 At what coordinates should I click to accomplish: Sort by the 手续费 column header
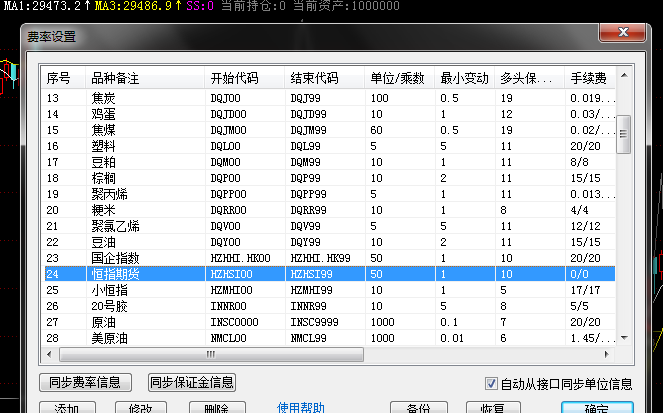click(590, 78)
